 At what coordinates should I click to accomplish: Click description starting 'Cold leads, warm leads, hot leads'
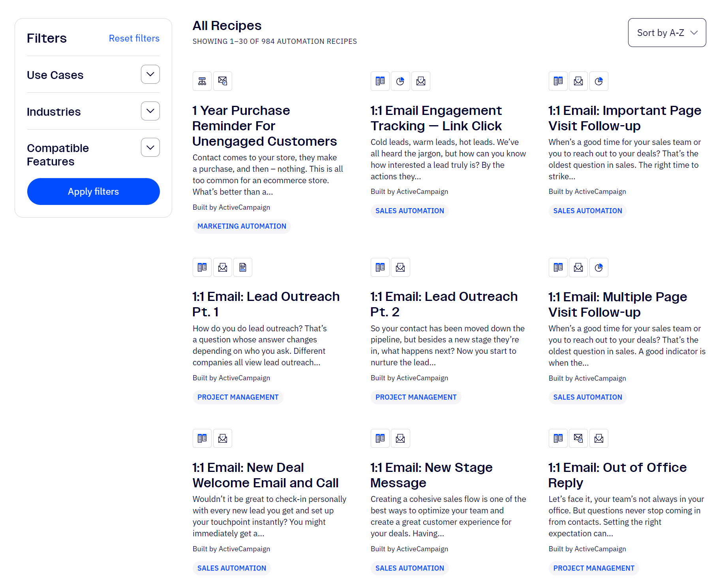coord(448,159)
